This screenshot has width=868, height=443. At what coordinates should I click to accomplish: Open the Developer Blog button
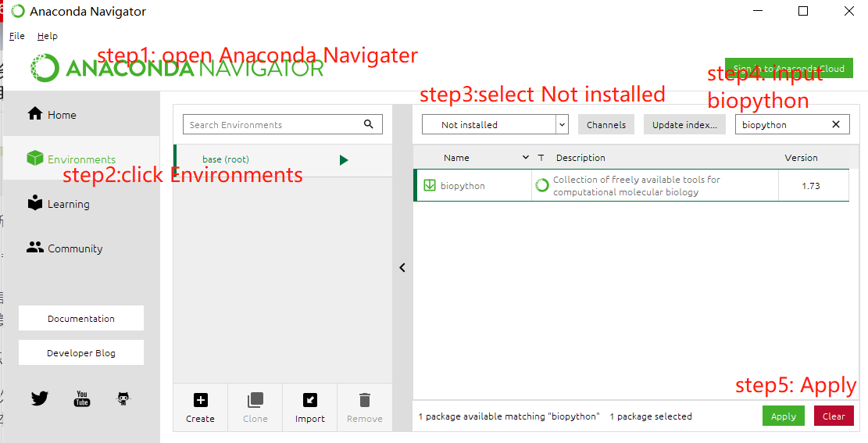(x=80, y=352)
